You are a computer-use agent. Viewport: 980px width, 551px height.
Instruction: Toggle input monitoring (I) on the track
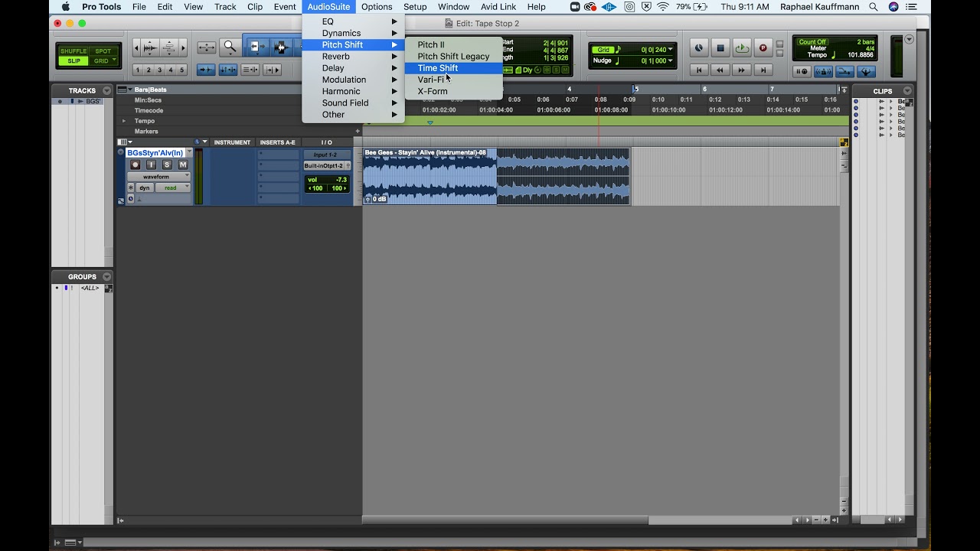[x=151, y=165]
